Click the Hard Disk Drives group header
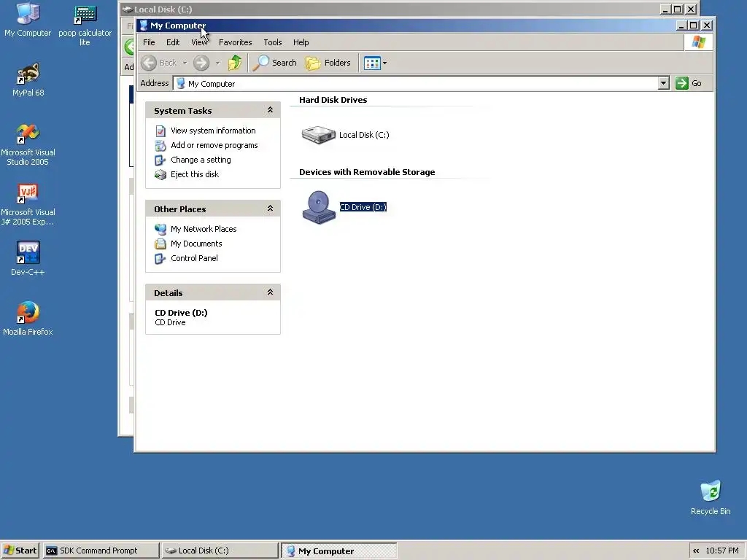The height and width of the screenshot is (560, 747). (x=333, y=100)
